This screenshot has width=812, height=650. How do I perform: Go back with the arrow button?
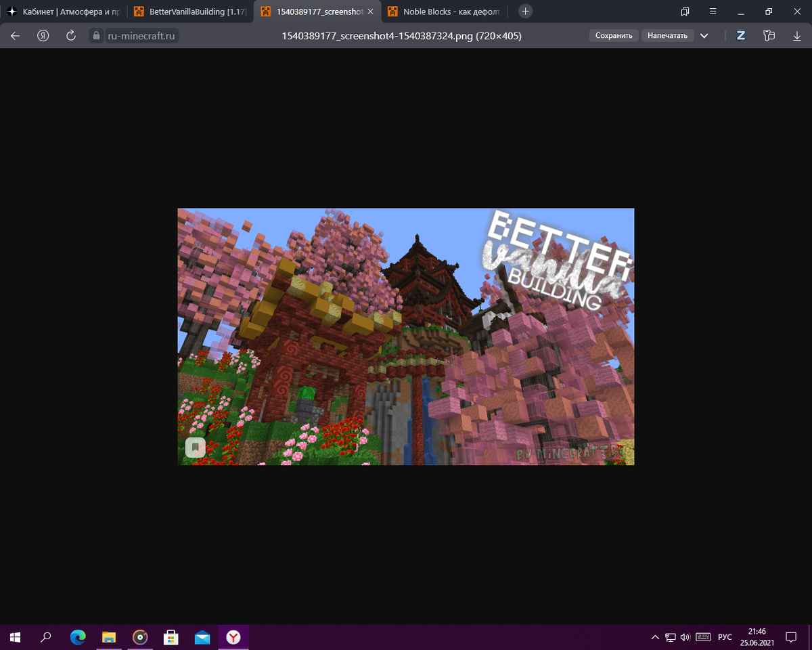tap(15, 36)
